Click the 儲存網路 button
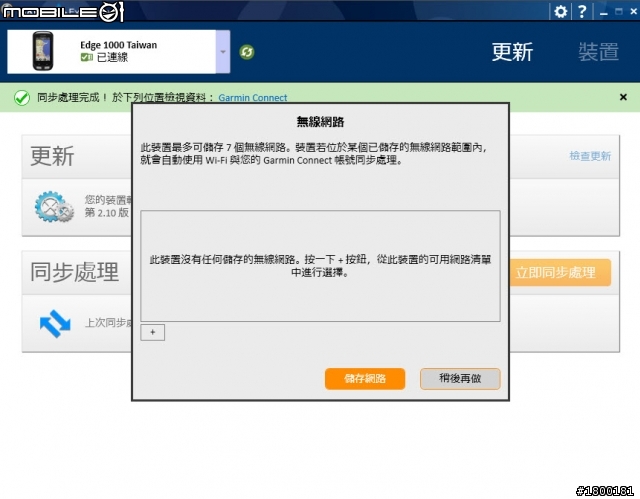 pos(365,379)
